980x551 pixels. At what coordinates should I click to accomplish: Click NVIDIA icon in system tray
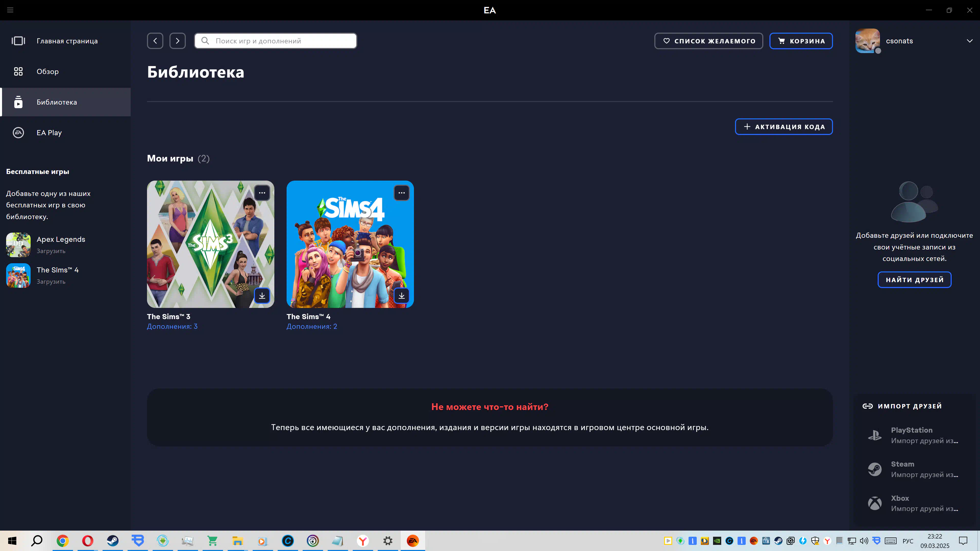(717, 541)
